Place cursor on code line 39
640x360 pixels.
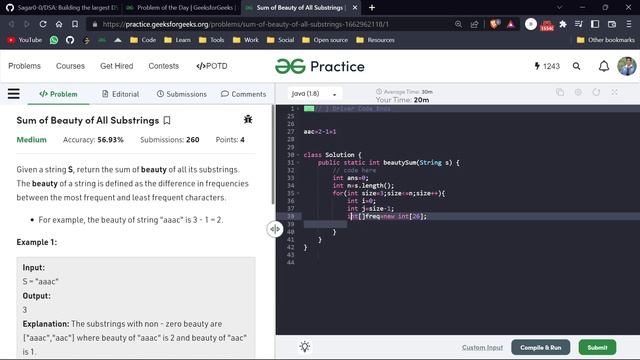tap(457, 224)
